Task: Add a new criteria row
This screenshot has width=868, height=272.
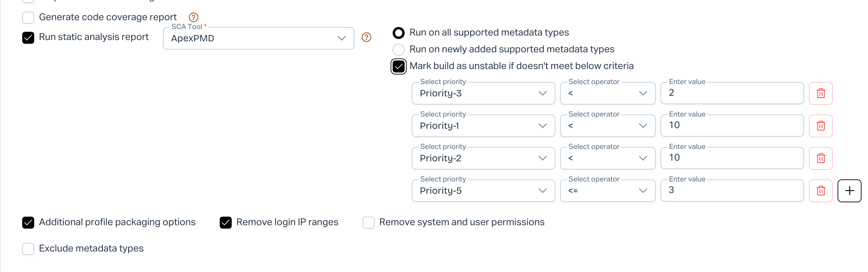Action: coord(849,191)
